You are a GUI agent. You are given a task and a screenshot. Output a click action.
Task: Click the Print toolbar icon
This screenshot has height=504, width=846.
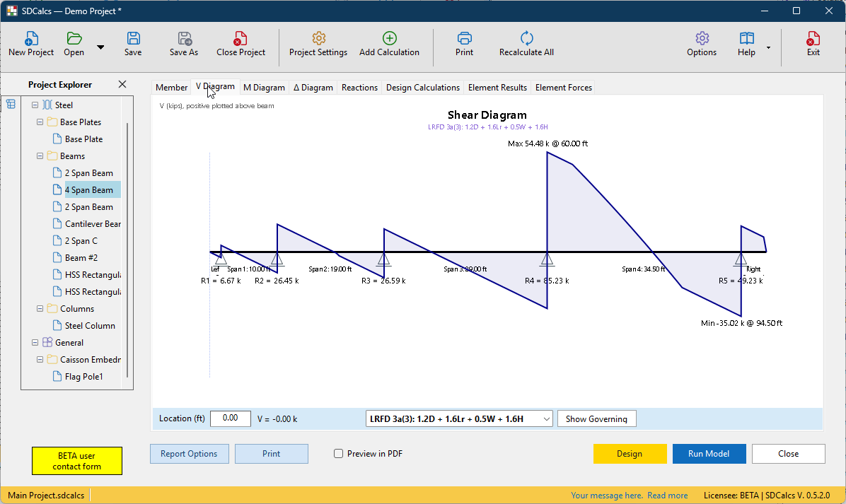[x=464, y=38]
